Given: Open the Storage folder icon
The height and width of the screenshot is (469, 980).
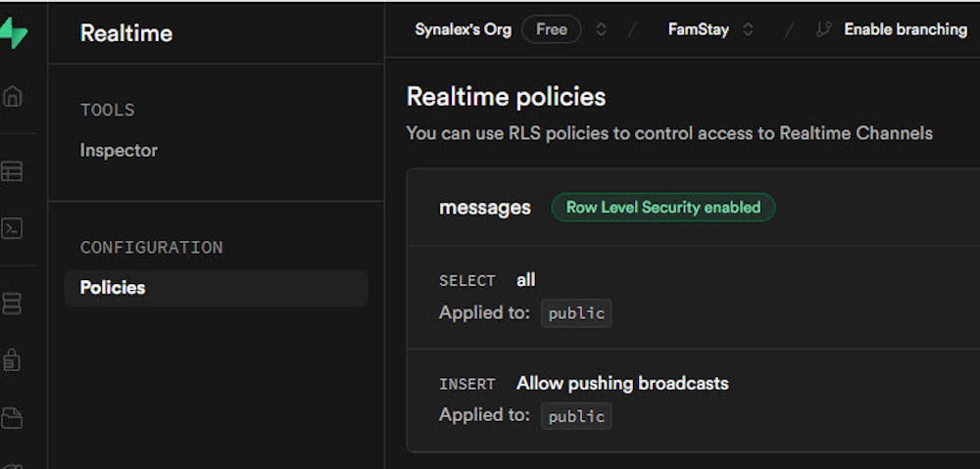Looking at the screenshot, I should (12, 418).
